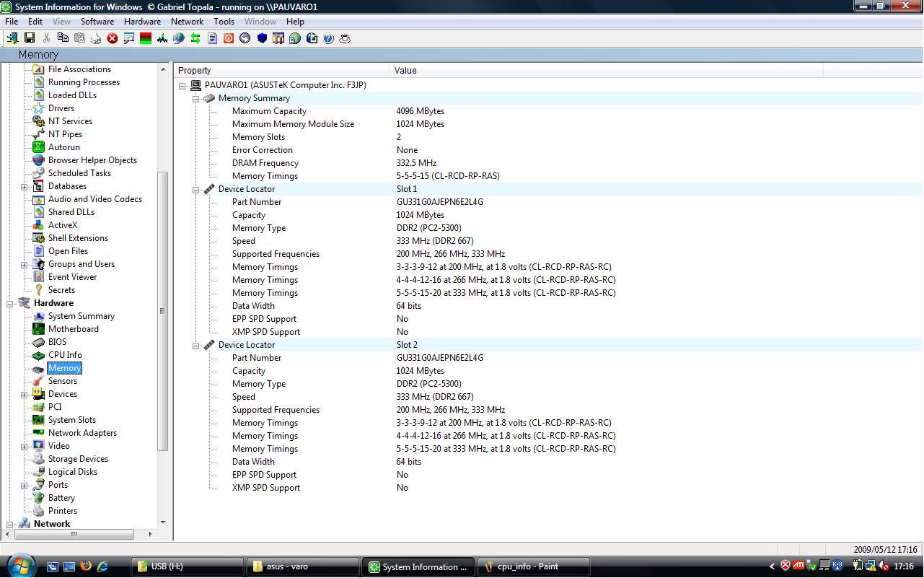Click the green arrows refresh toolbar icon
This screenshot has width=924, height=578.
[195, 38]
